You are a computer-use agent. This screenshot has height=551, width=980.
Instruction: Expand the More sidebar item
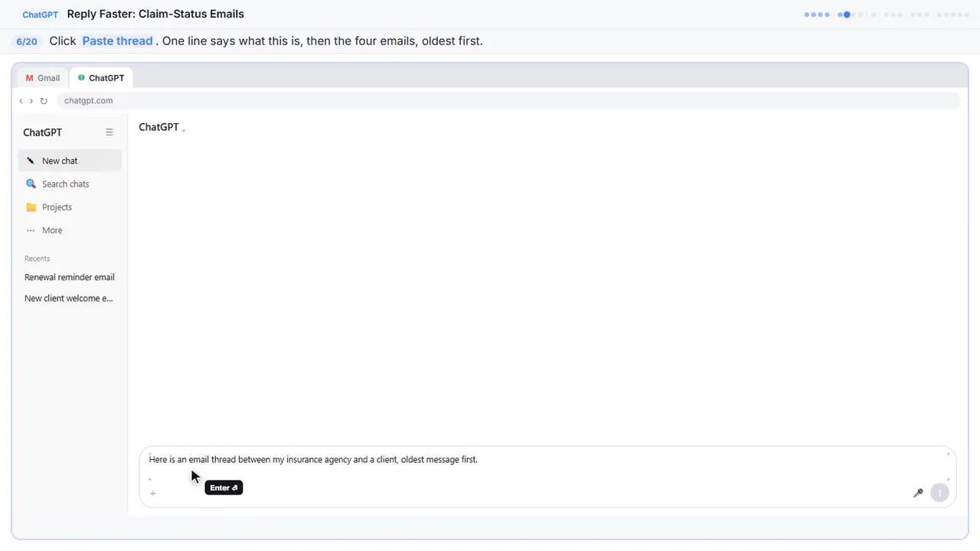click(70, 230)
